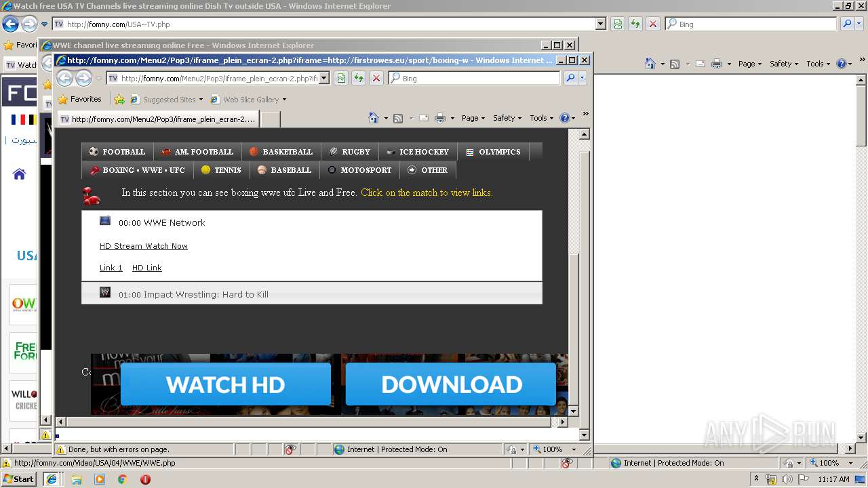Click the fomny iframe tab in popup
Viewport: 868px width, 488px height.
tap(158, 119)
